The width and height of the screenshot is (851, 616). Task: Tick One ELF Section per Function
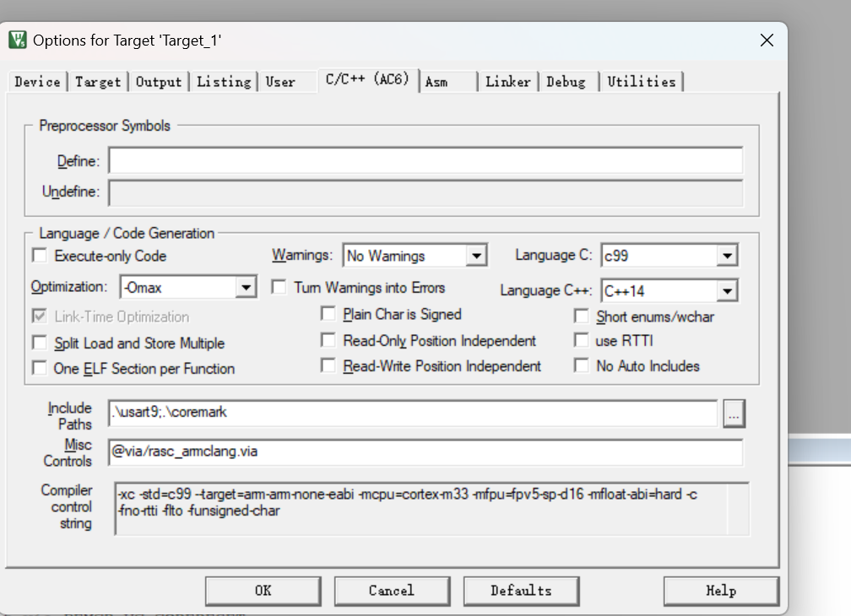pos(40,368)
